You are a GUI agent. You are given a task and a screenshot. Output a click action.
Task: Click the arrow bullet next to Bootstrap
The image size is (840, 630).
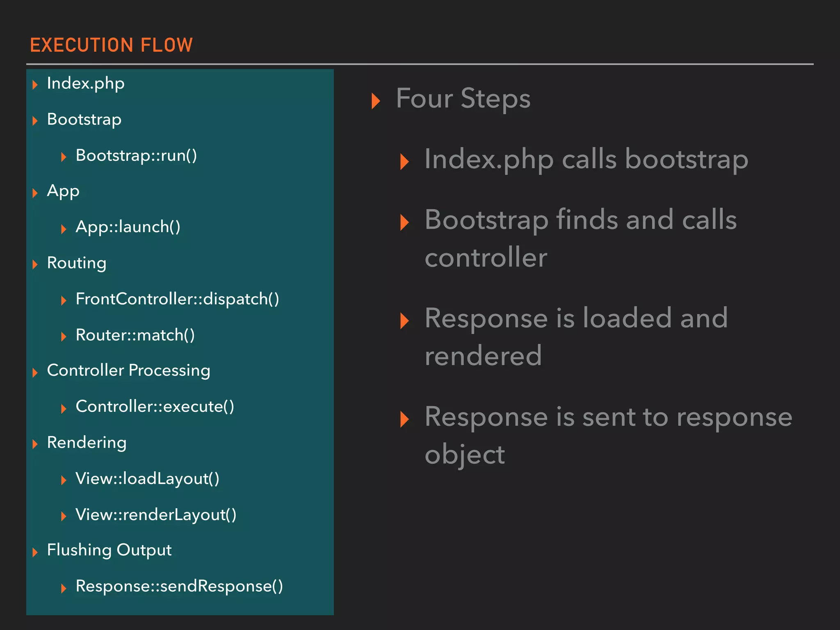coord(35,121)
